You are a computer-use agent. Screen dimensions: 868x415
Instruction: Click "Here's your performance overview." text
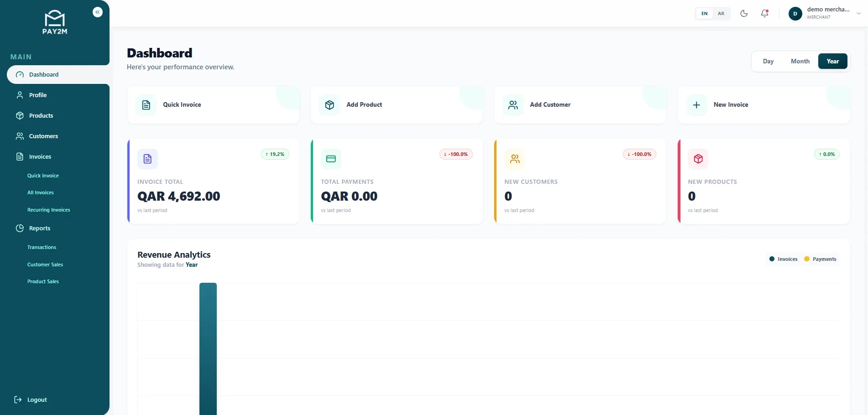point(181,67)
